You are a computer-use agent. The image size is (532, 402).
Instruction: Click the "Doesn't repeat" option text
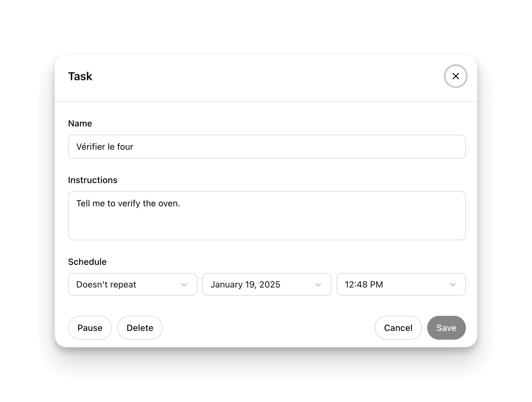point(106,284)
